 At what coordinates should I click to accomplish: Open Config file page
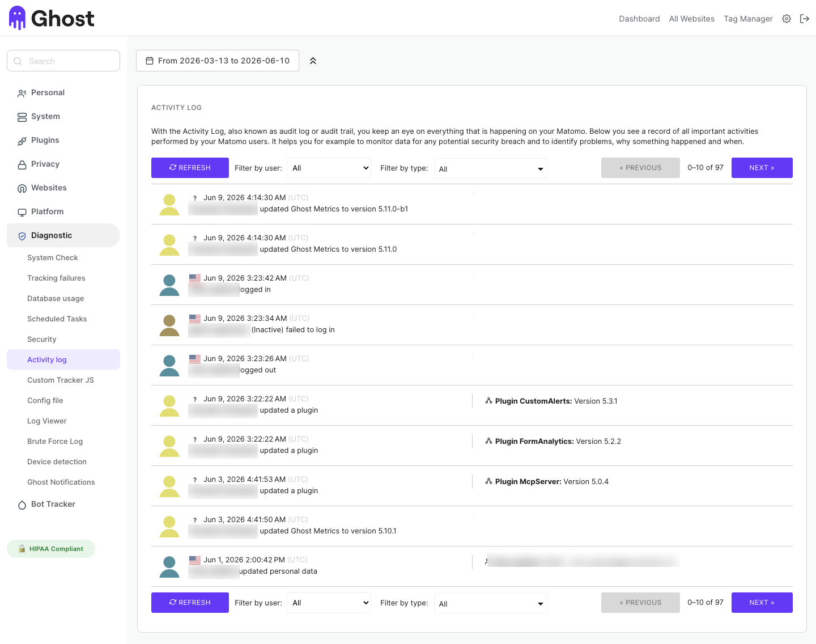click(45, 400)
